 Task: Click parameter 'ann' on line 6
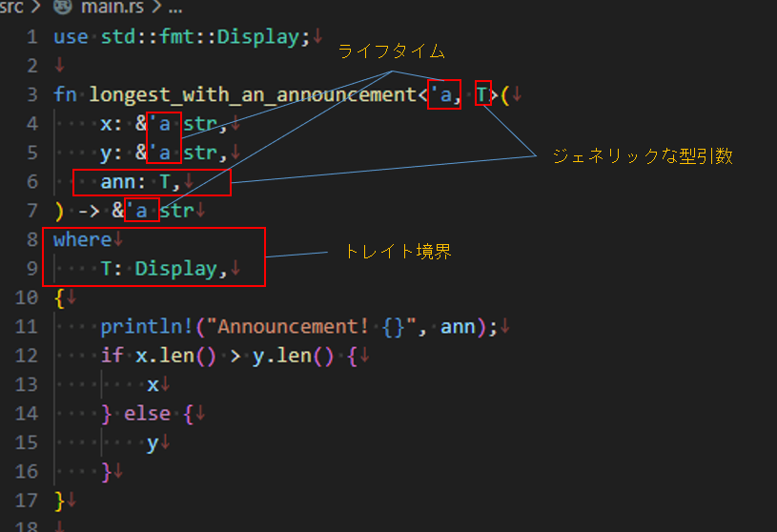(118, 182)
